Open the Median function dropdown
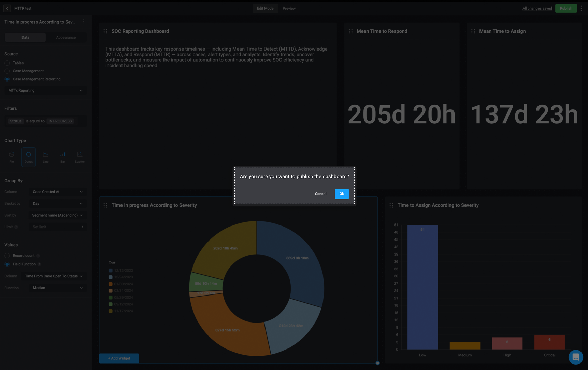This screenshot has height=370, width=588. 58,288
